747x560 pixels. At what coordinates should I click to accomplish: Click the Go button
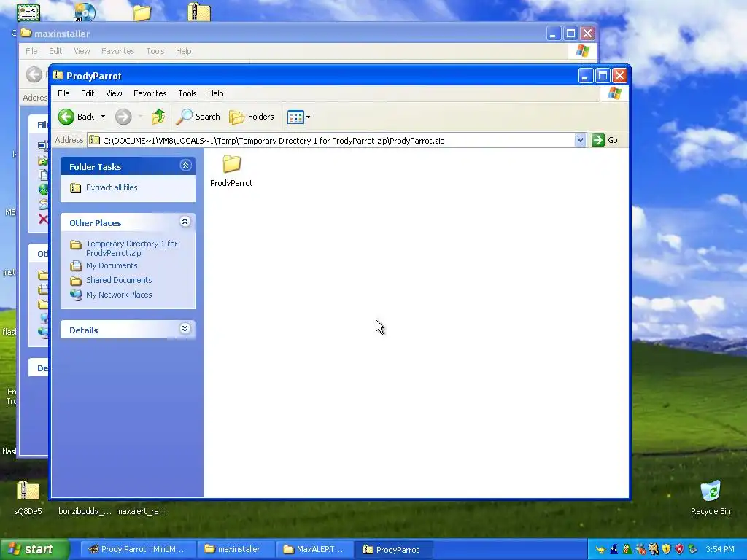coord(605,141)
